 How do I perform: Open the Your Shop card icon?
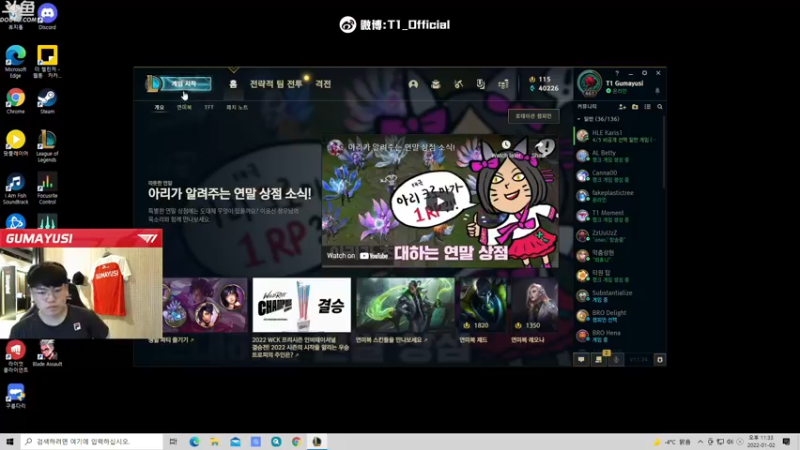coord(481,84)
